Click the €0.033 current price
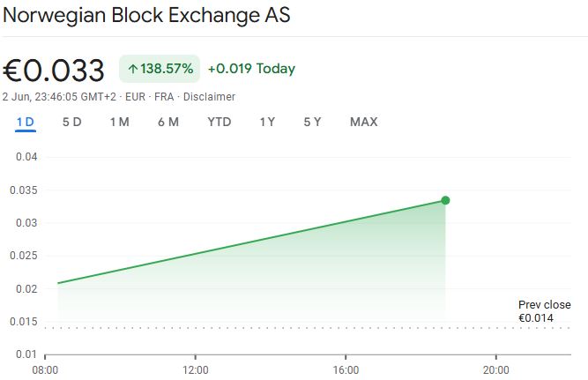The height and width of the screenshot is (380, 588). point(55,70)
